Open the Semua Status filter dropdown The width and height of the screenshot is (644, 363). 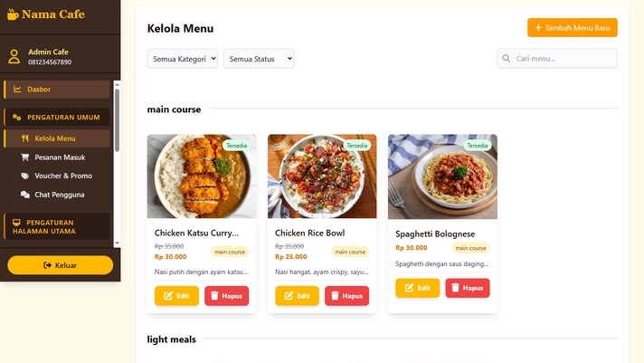(x=259, y=59)
